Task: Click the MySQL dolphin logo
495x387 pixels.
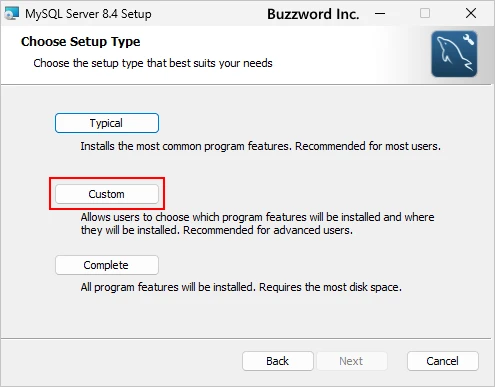Action: tap(454, 54)
